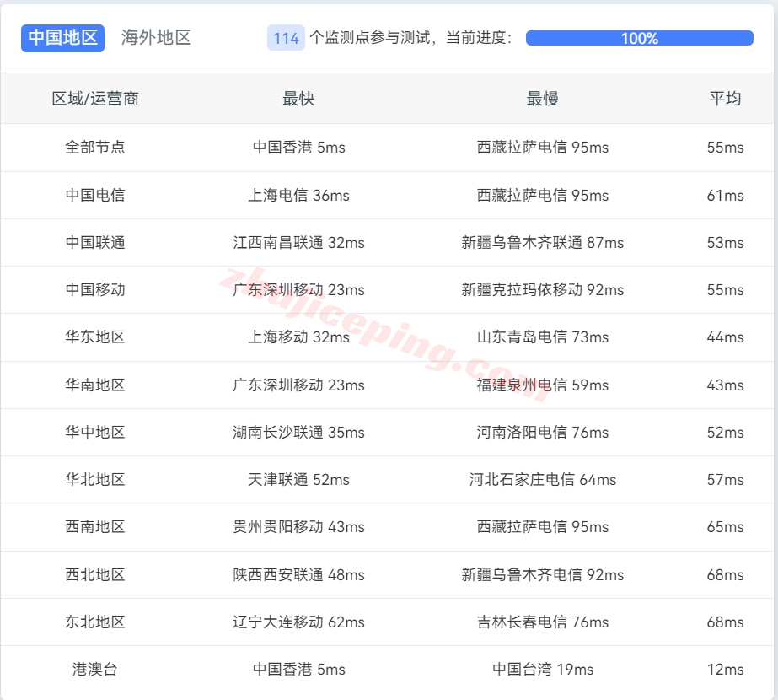Click 中国台湾 19ms cell

coord(542,670)
